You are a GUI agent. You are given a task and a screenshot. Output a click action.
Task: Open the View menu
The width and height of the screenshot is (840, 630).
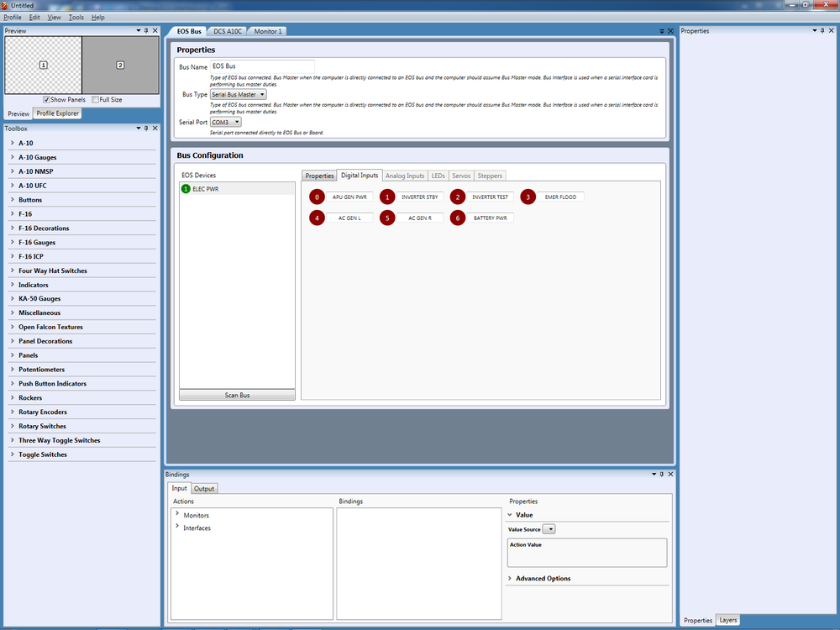click(x=54, y=17)
